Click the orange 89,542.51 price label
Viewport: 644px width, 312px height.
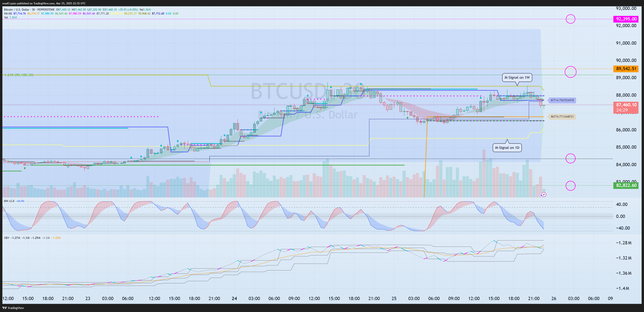pos(626,69)
